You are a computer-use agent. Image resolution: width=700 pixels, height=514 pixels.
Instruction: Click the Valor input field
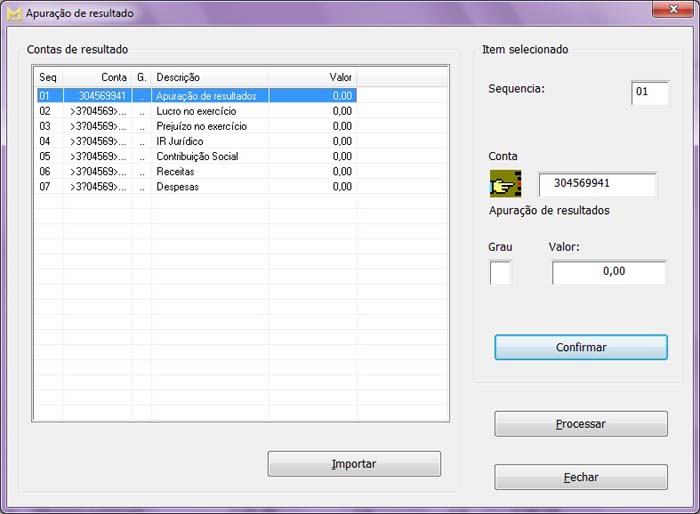(608, 272)
